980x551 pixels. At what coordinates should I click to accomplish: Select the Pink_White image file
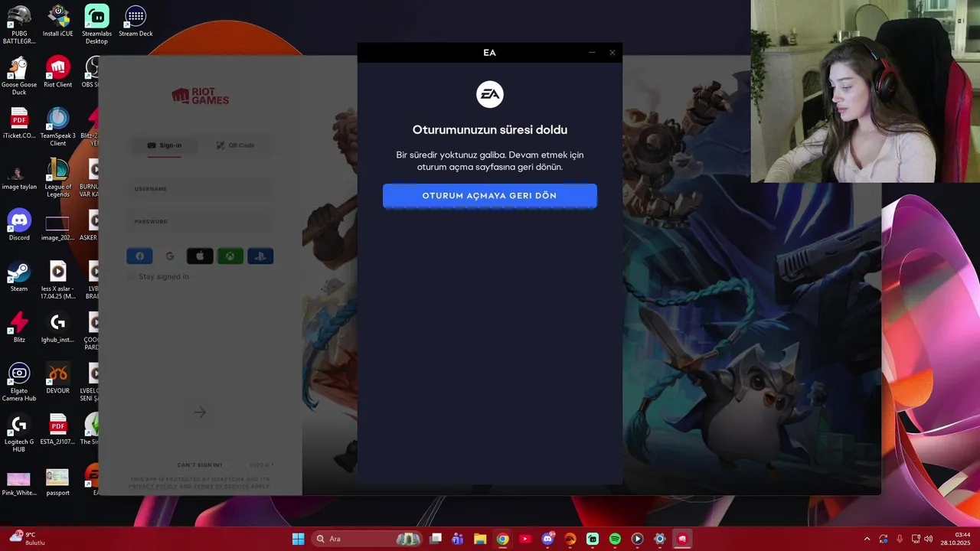pyautogui.click(x=19, y=482)
